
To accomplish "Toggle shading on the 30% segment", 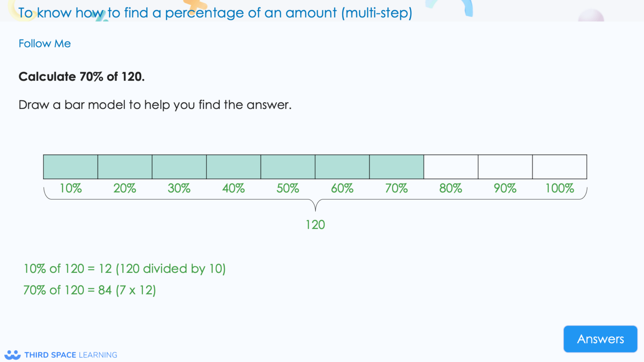I will point(179,166).
